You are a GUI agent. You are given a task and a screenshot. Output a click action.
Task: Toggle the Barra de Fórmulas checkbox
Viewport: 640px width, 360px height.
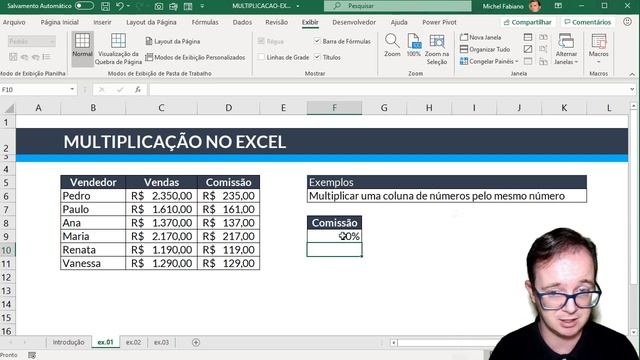pos(317,41)
